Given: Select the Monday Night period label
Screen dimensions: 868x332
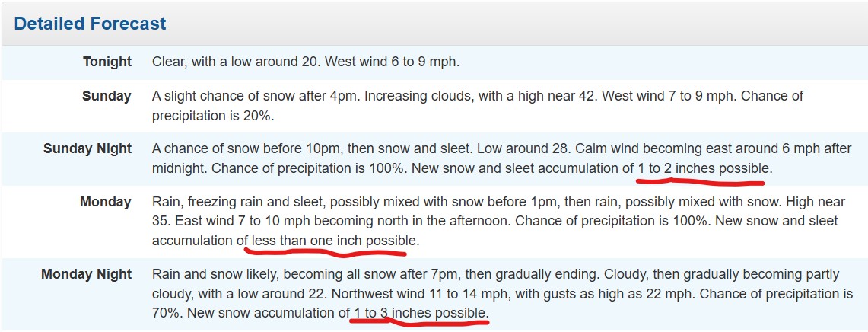Looking at the screenshot, I should coord(87,274).
